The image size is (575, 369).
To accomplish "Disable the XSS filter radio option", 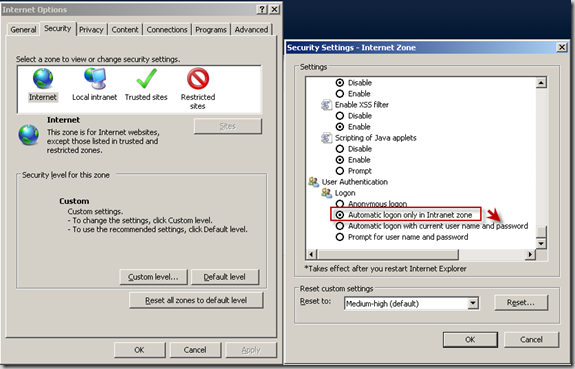I will point(340,116).
